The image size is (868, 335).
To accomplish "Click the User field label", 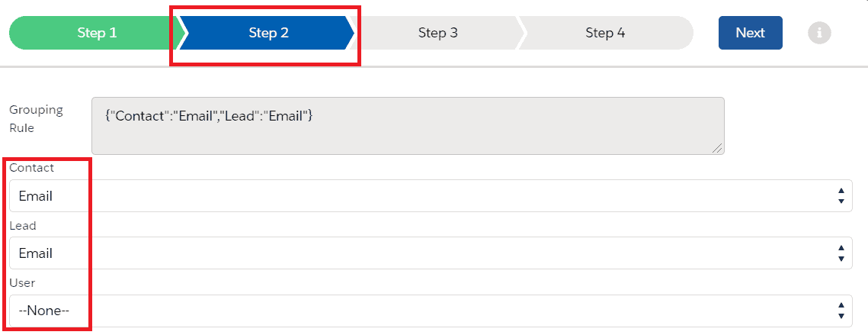I will point(22,283).
